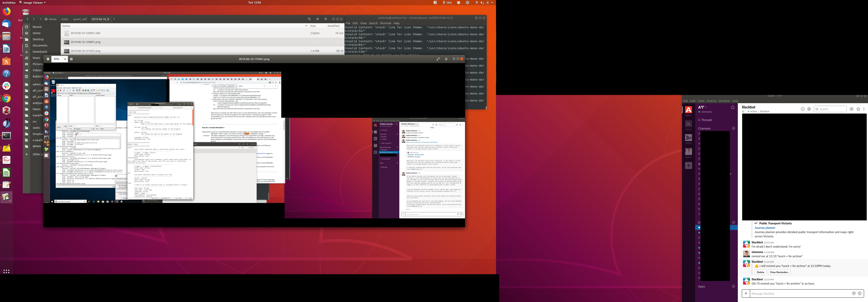
Task: Click the Slack notifications bell icon
Action: (733, 108)
